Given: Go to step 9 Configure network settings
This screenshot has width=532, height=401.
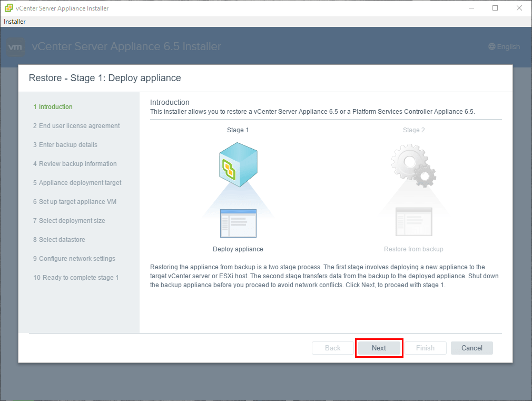Looking at the screenshot, I should [74, 259].
